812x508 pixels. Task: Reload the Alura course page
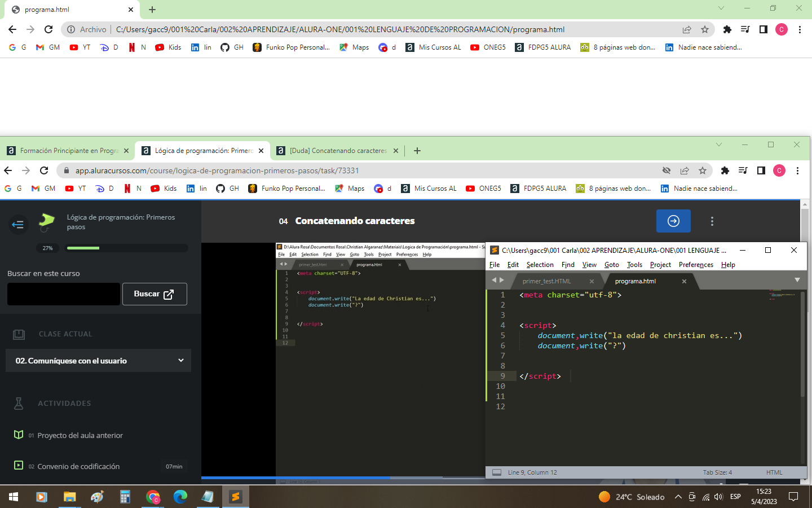[44, 170]
